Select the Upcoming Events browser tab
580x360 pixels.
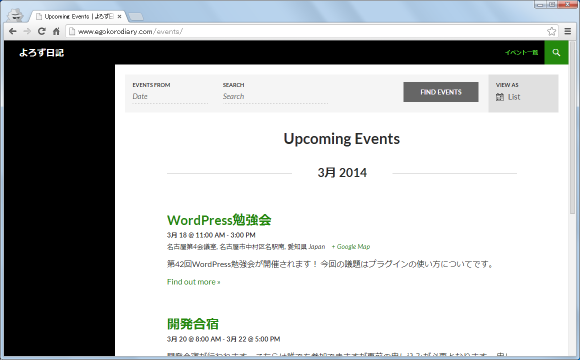click(x=78, y=17)
